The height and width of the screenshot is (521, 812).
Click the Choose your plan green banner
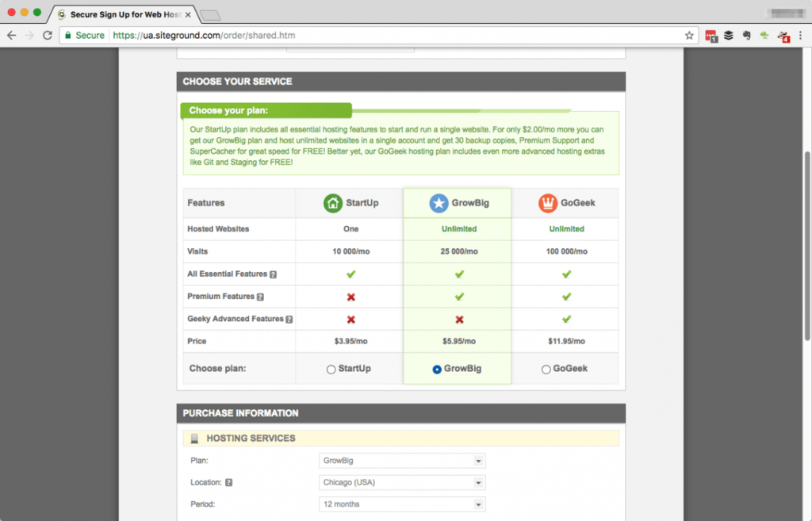point(266,110)
